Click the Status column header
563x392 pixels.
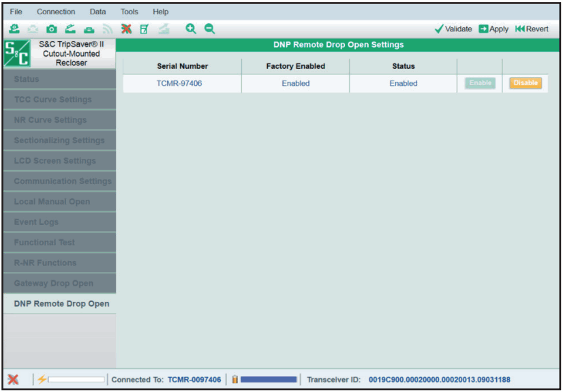click(404, 66)
